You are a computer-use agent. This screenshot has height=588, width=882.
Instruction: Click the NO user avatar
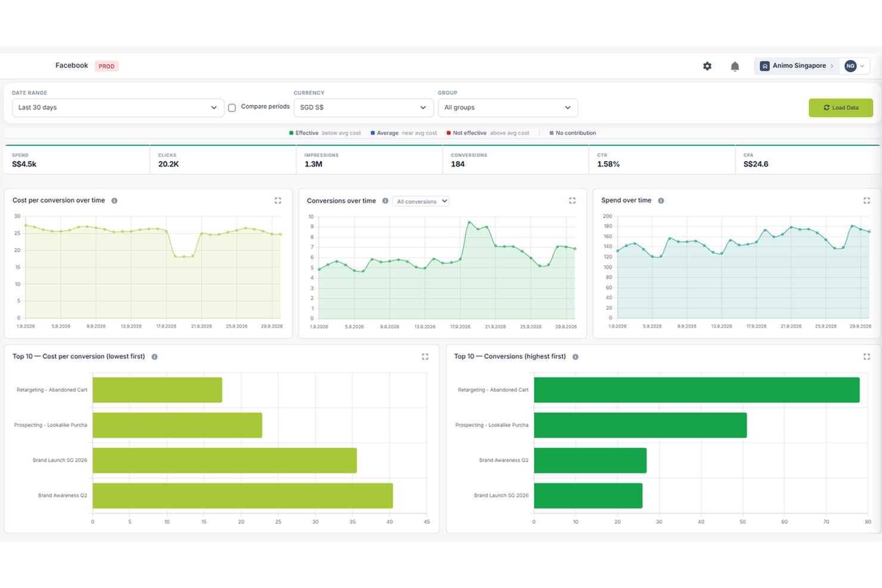click(x=850, y=66)
